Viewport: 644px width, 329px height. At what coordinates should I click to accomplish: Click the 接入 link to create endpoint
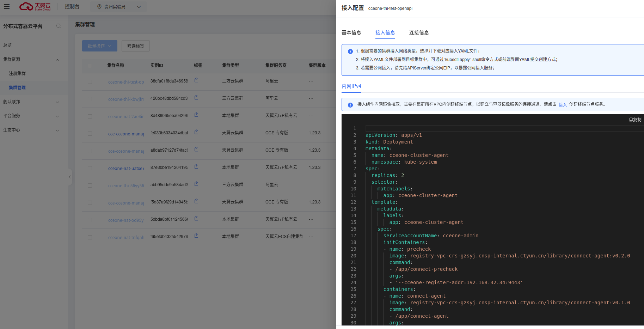[x=563, y=105]
